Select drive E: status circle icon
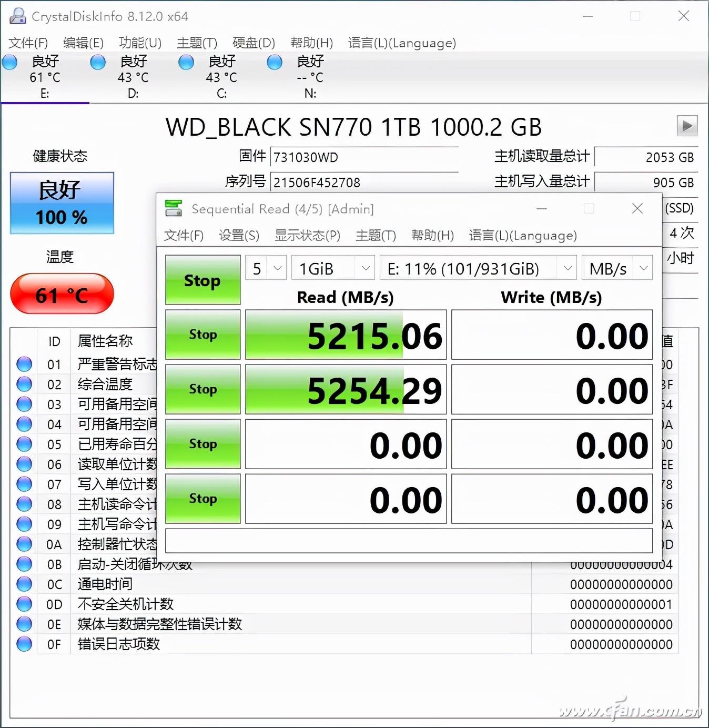709x728 pixels. (x=9, y=63)
